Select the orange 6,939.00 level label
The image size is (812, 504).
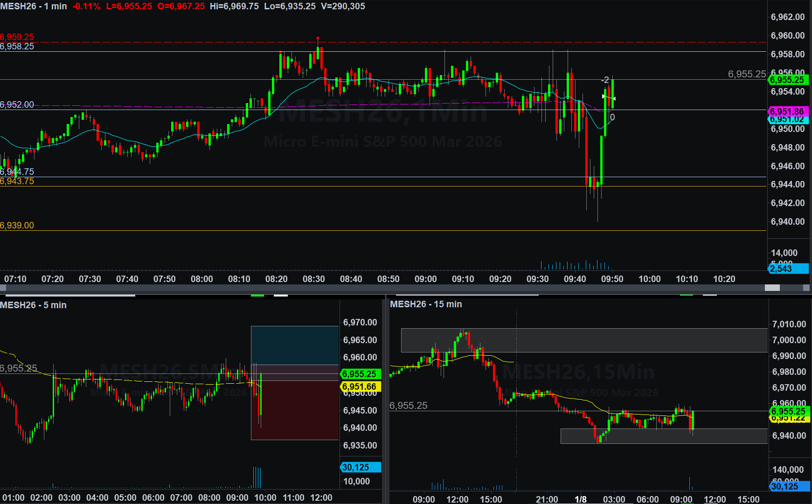(x=17, y=225)
